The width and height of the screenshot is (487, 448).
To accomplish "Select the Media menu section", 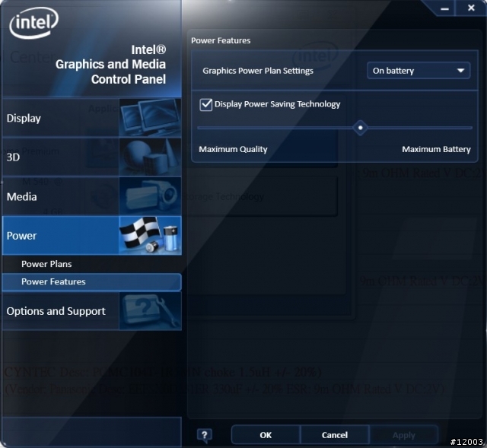I will click(91, 196).
